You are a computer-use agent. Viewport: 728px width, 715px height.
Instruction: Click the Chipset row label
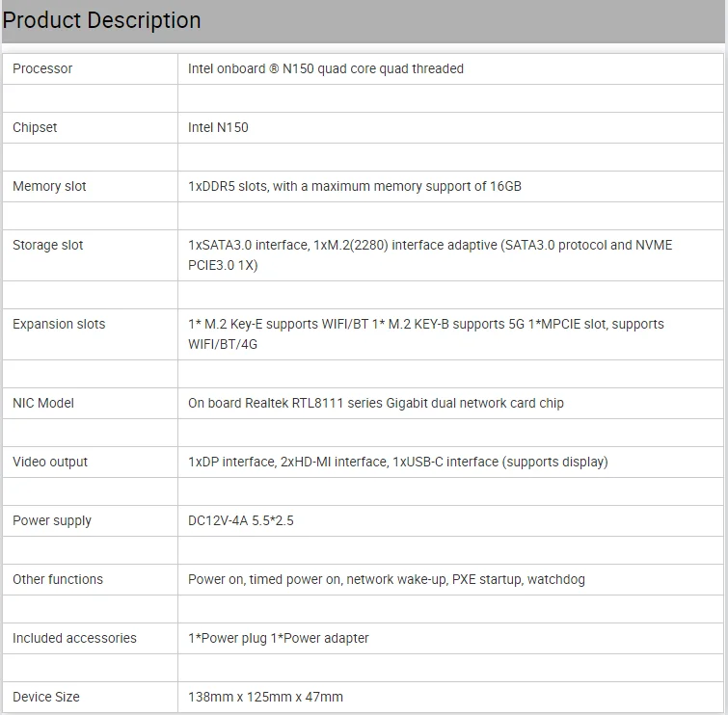point(35,127)
